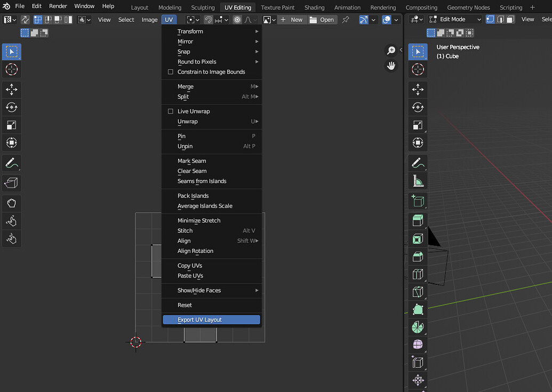Open the File menu
The width and height of the screenshot is (552, 392).
(20, 6)
